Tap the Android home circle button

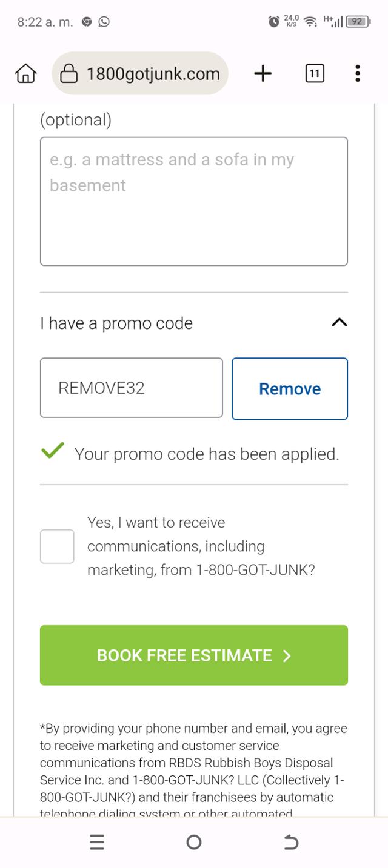click(194, 842)
